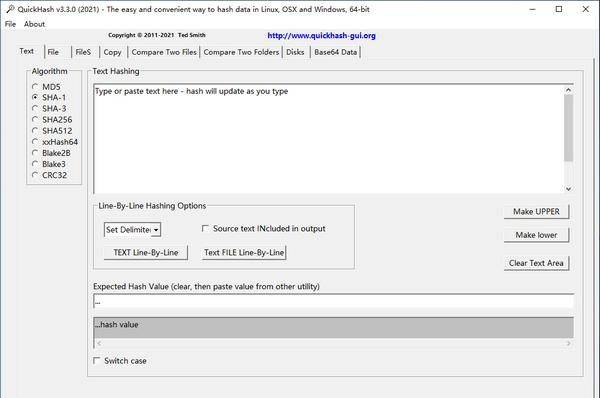Open the File menu
This screenshot has height=398, width=600.
coord(10,24)
